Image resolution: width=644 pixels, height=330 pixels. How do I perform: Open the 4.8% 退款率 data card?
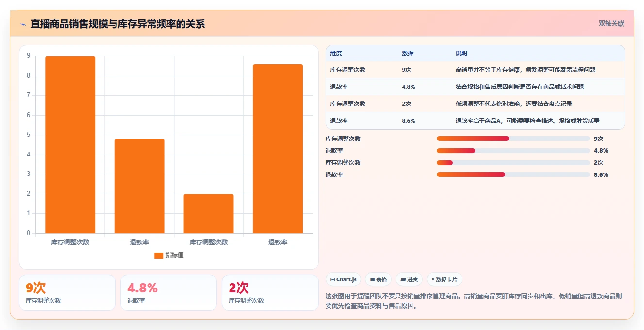tap(168, 293)
